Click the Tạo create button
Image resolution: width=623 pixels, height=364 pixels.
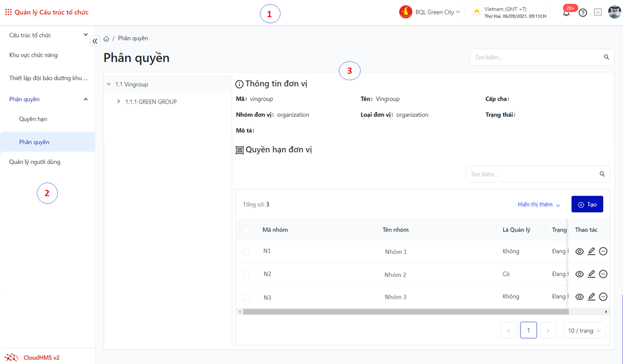click(x=587, y=204)
